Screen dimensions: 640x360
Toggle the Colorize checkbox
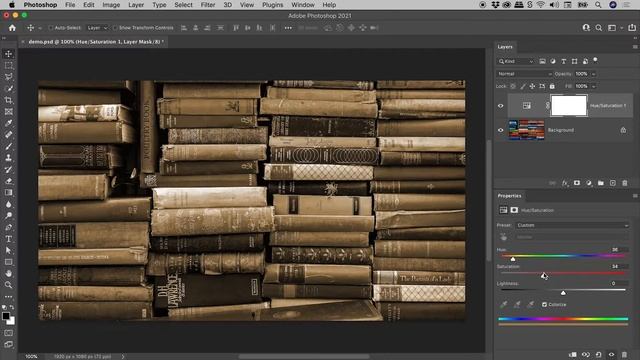pyautogui.click(x=544, y=304)
